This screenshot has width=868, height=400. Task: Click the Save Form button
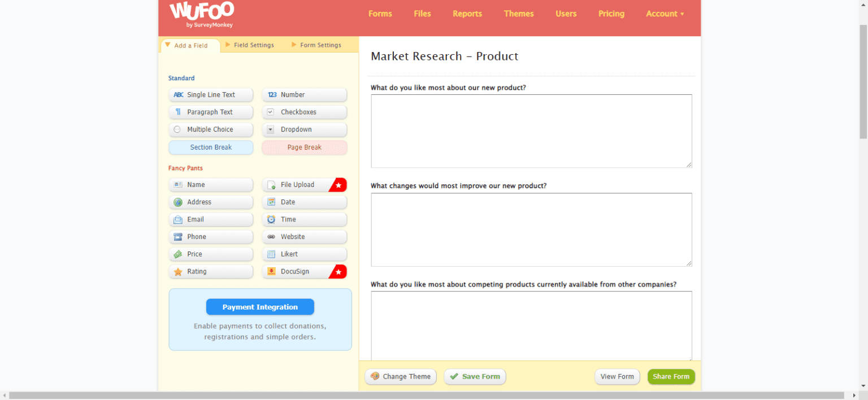pos(475,377)
